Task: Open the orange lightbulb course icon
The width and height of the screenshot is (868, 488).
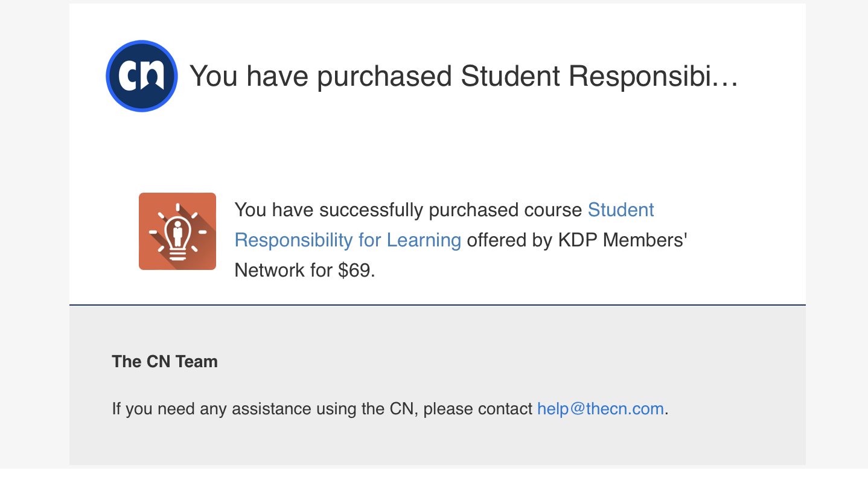Action: (x=177, y=231)
